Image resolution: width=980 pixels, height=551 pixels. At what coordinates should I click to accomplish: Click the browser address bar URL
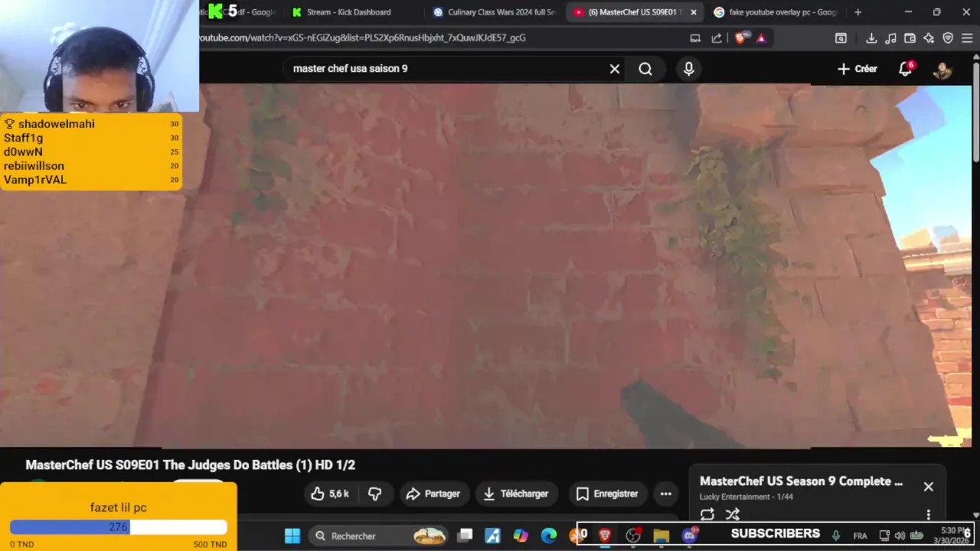362,37
